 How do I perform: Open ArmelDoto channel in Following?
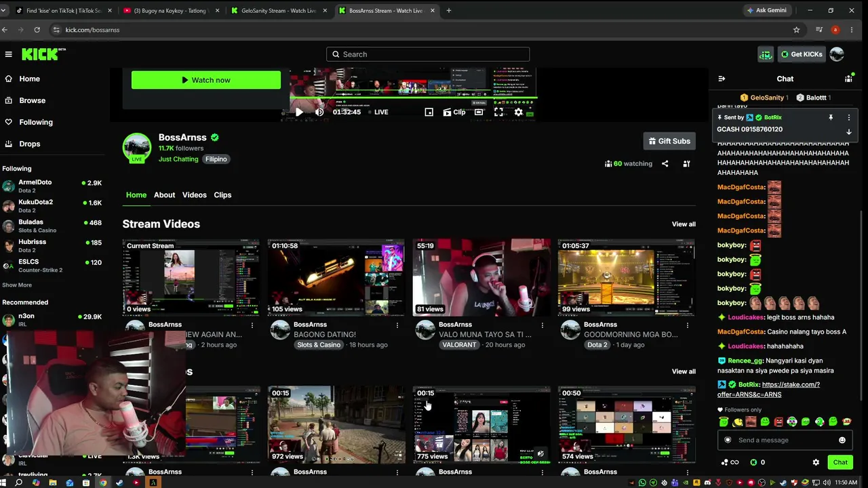coord(52,186)
